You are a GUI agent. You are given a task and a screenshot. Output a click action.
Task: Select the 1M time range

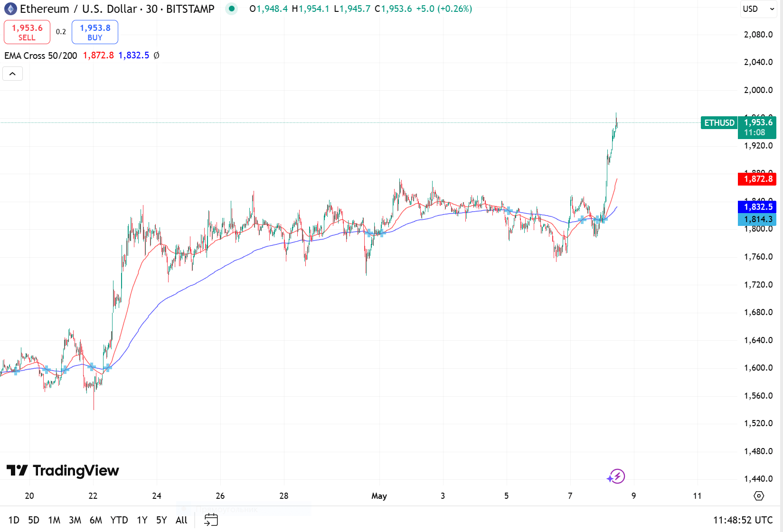pyautogui.click(x=54, y=520)
